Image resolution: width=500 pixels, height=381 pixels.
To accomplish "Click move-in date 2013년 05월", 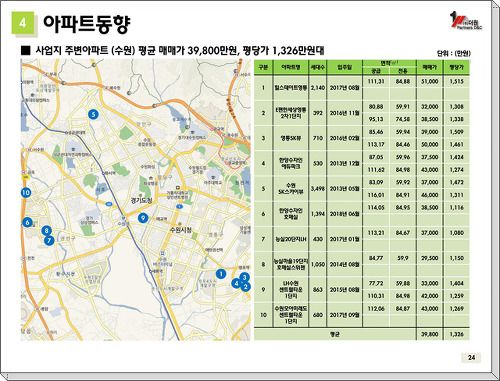I will pos(345,189).
